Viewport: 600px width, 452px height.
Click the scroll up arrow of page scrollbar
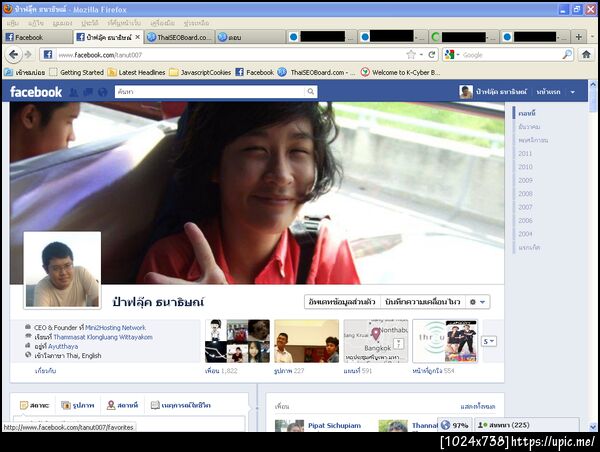(x=593, y=84)
